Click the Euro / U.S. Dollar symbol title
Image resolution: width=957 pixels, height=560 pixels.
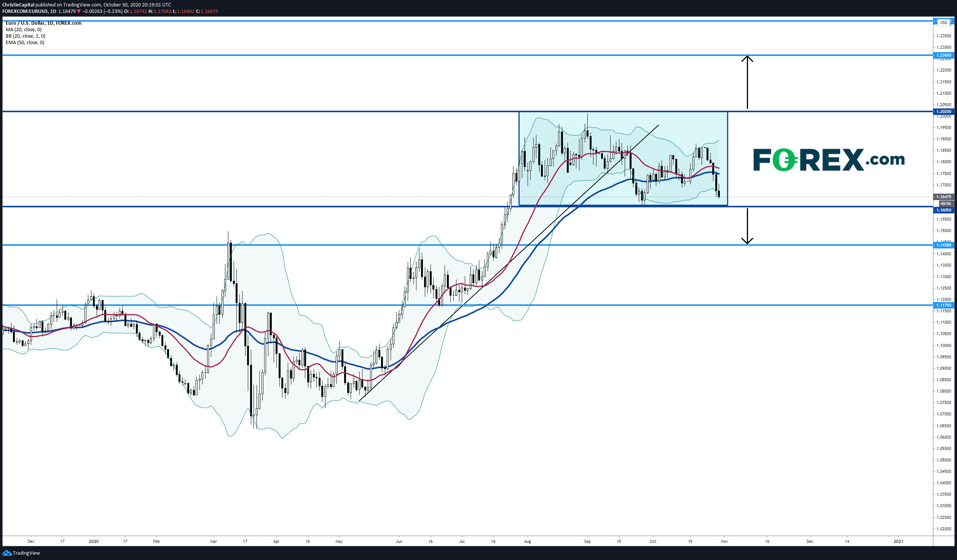pos(43,23)
